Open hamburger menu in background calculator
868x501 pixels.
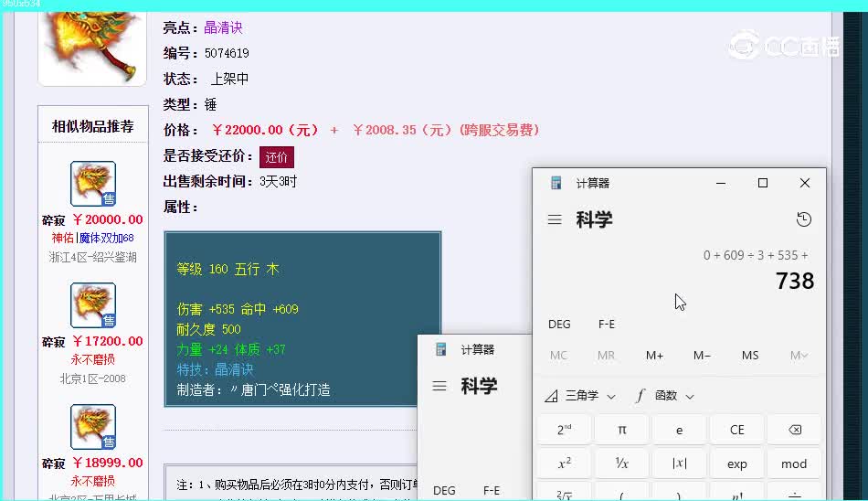(x=439, y=386)
